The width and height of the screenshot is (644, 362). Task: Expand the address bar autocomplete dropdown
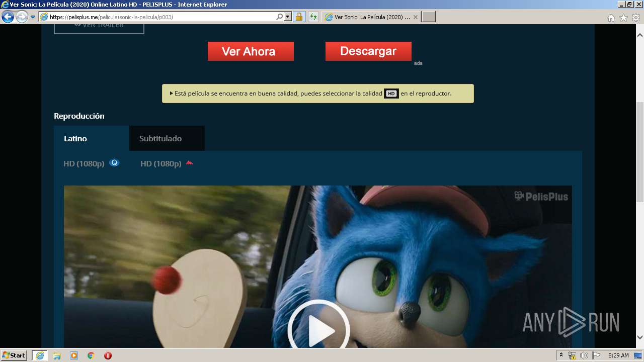click(288, 17)
